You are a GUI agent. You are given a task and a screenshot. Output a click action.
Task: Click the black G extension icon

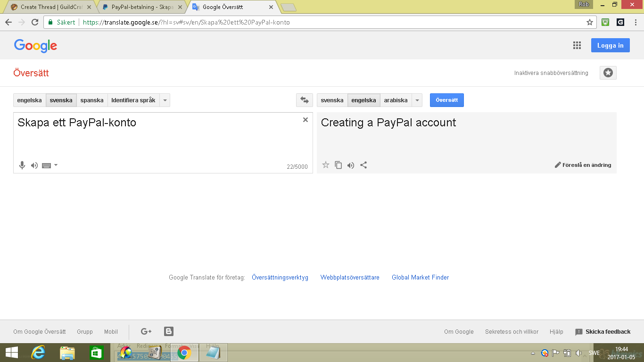(x=620, y=22)
